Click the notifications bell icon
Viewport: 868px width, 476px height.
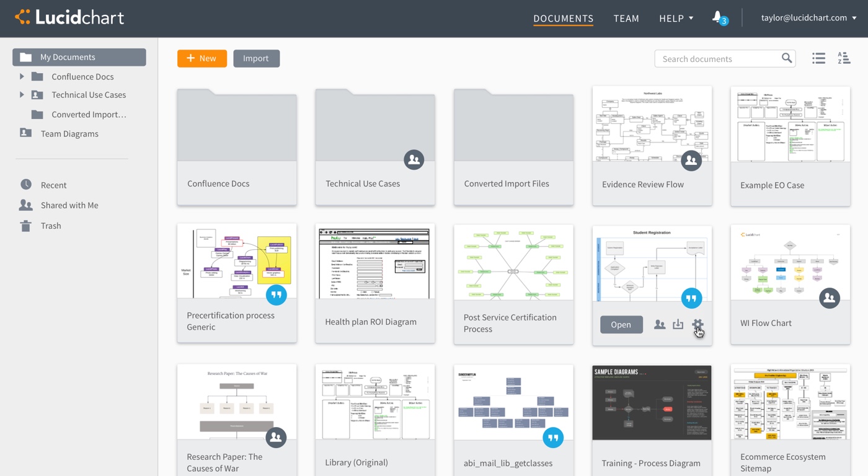pyautogui.click(x=717, y=17)
